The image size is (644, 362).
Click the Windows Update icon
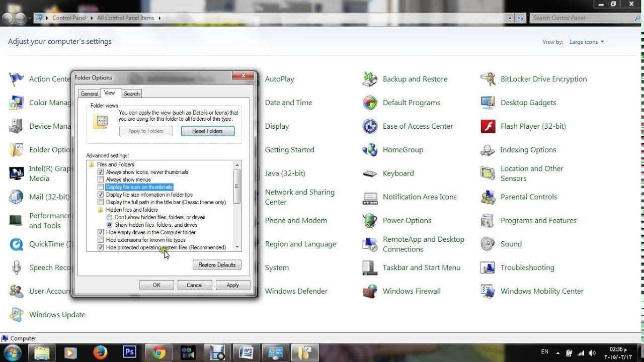point(17,315)
